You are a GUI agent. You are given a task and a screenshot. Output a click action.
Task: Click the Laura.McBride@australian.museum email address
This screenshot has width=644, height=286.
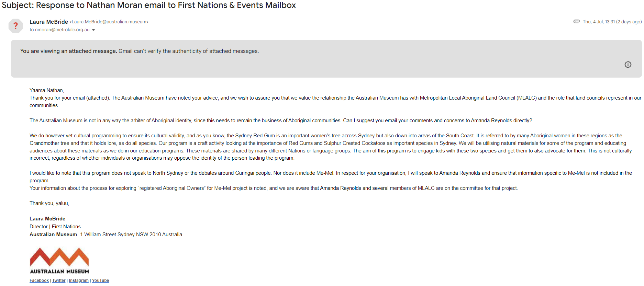tap(109, 22)
